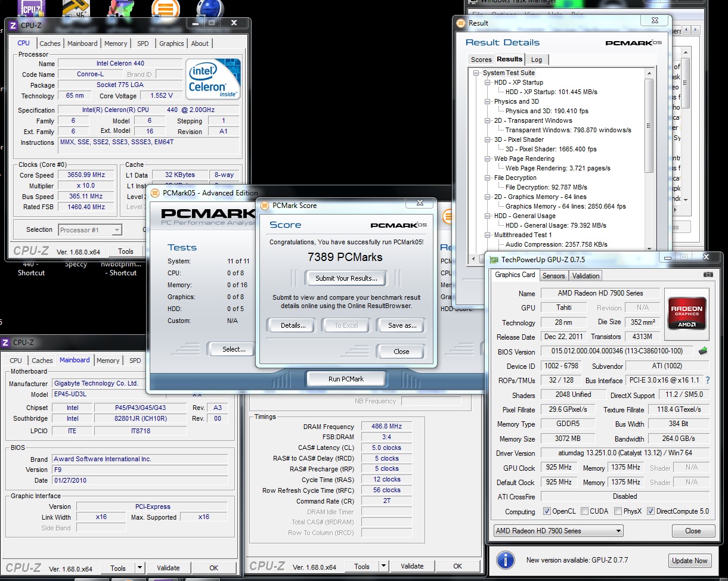Collapse the File Decryption node
728x581 pixels.
point(487,178)
